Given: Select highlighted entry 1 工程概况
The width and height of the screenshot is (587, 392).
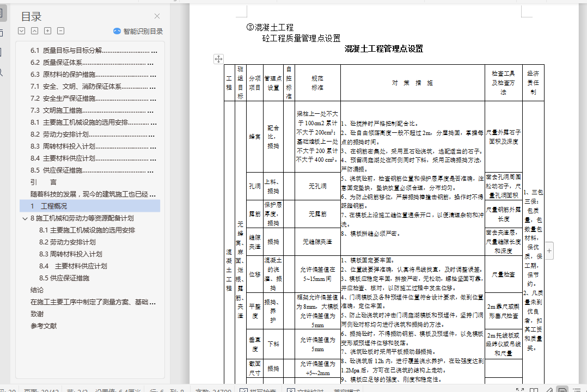Looking at the screenshot, I should click(x=90, y=206).
